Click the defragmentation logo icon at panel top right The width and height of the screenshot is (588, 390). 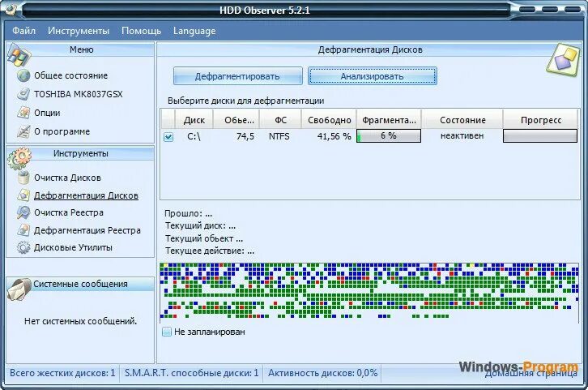(x=562, y=60)
